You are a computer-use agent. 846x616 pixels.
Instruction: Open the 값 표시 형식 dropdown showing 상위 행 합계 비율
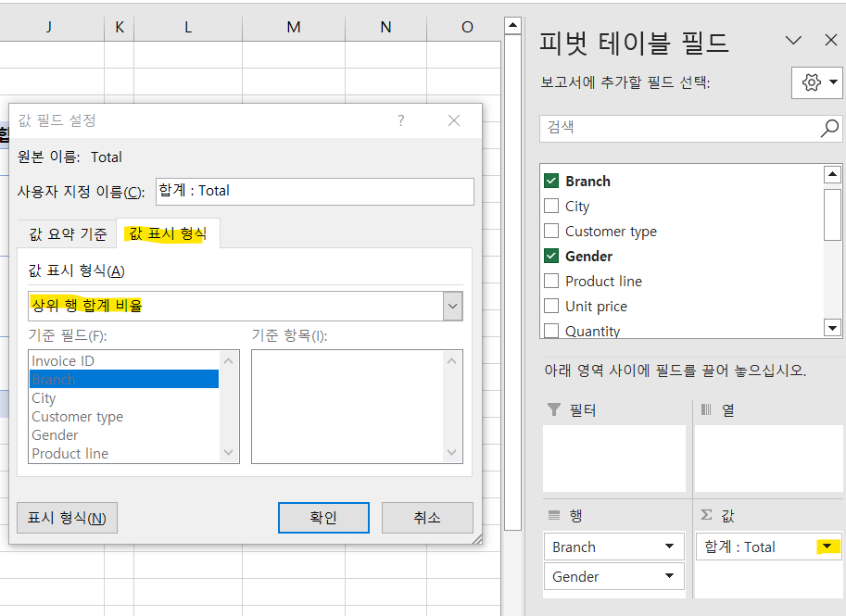pyautogui.click(x=453, y=306)
